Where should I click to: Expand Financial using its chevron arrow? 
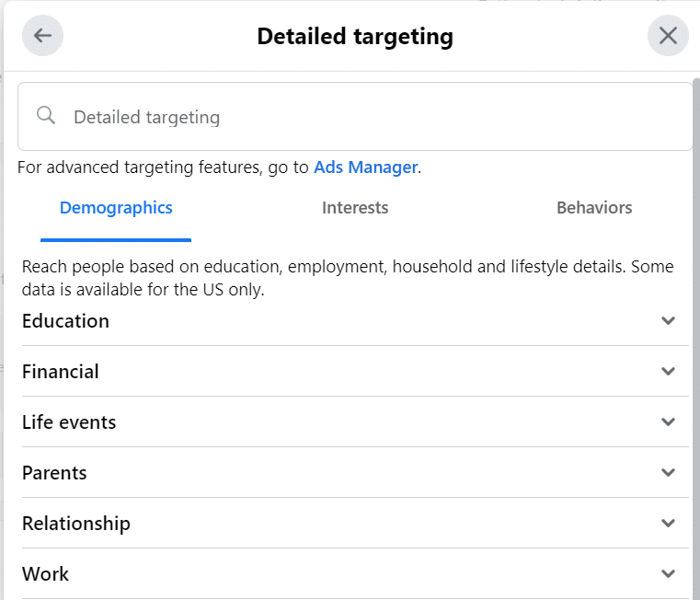tap(669, 372)
